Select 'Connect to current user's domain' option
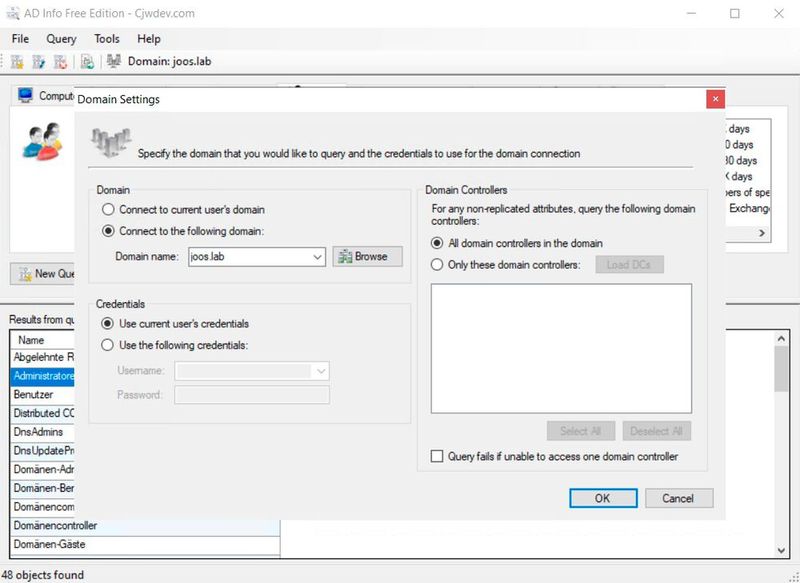 coord(109,209)
